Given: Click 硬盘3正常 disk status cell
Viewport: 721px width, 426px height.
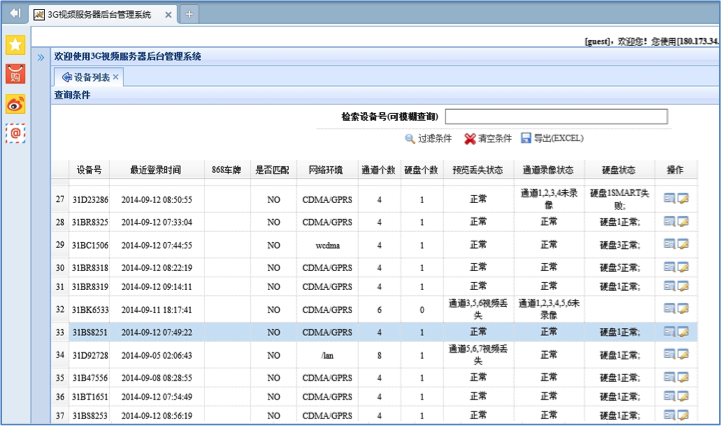Looking at the screenshot, I should click(x=619, y=245).
